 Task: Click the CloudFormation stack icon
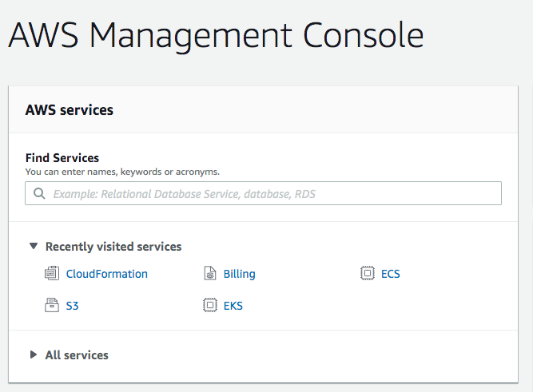click(52, 274)
